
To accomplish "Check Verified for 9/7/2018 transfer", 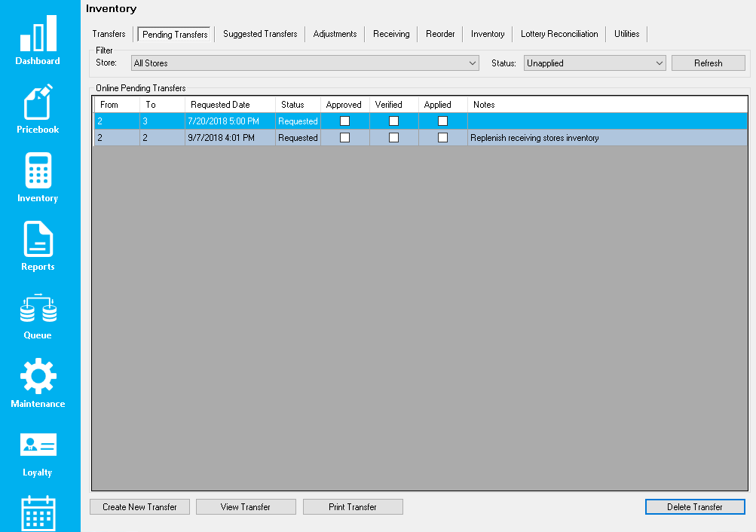I will tap(394, 138).
